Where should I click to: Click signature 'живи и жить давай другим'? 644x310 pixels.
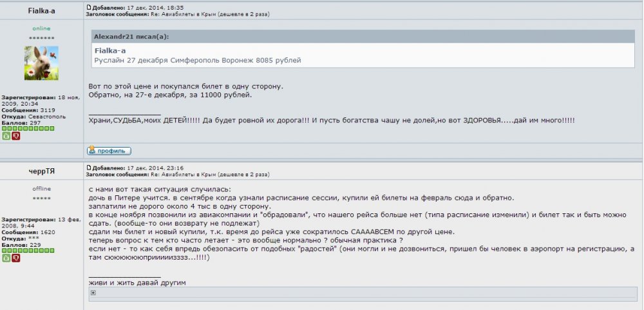137,283
